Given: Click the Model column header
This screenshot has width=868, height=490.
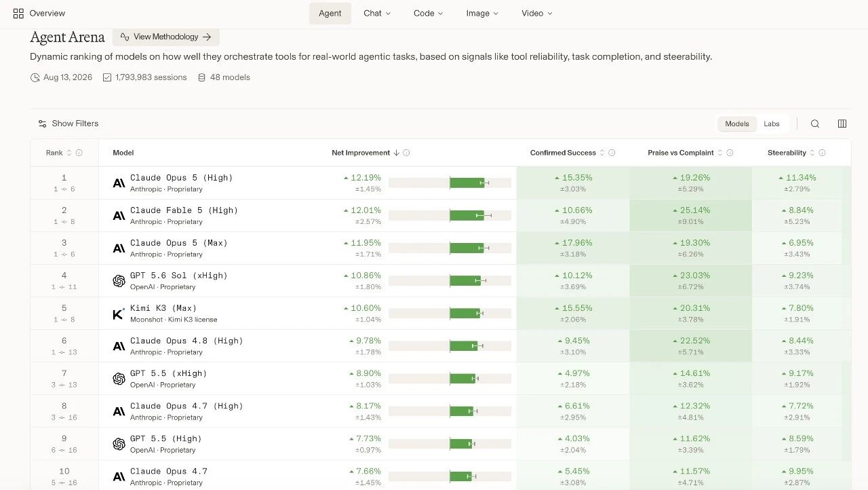Looking at the screenshot, I should tap(123, 153).
